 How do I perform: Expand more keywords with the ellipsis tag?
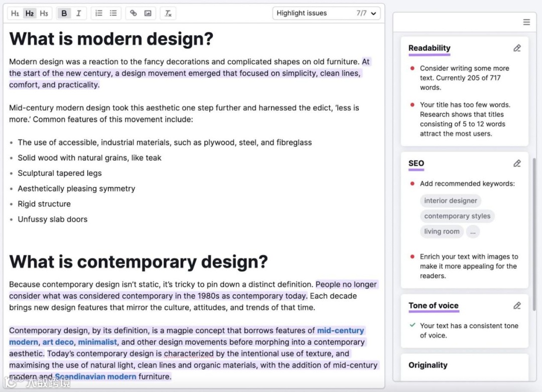(x=473, y=231)
